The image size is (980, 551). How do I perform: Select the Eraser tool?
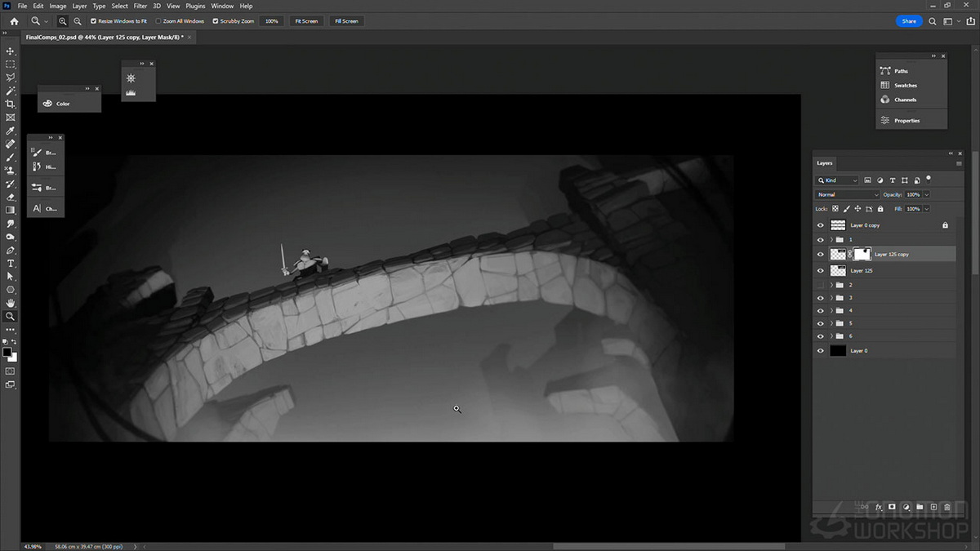coord(11,197)
